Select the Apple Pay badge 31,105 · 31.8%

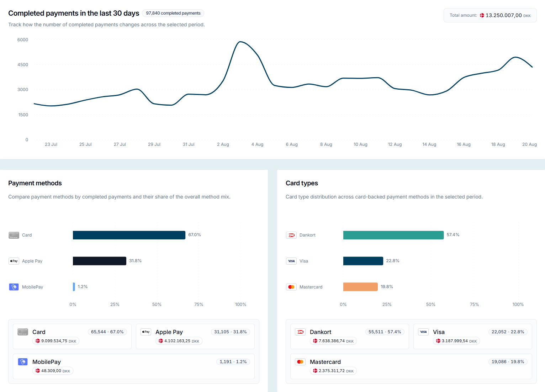(x=230, y=332)
